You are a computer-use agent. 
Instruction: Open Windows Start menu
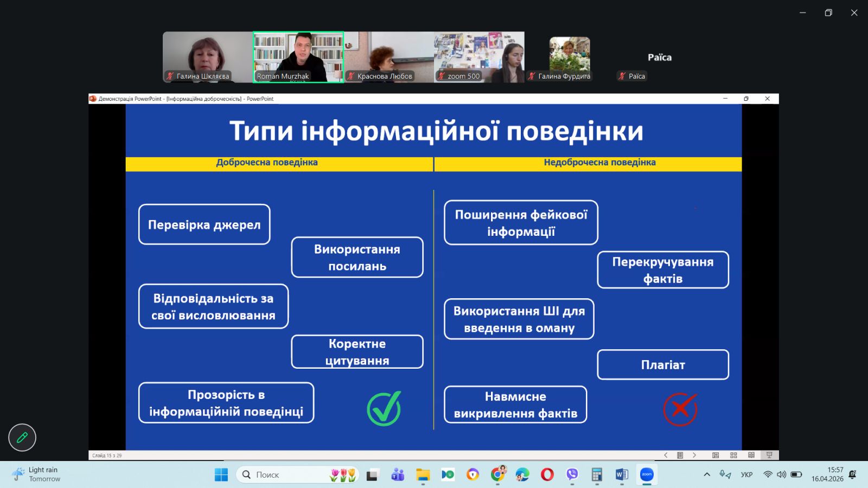[x=221, y=475]
